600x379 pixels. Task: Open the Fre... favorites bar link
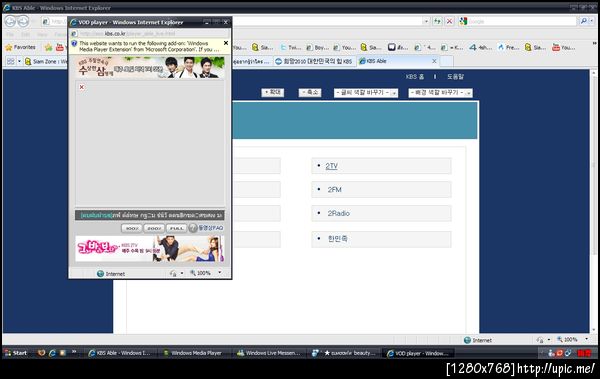508,47
